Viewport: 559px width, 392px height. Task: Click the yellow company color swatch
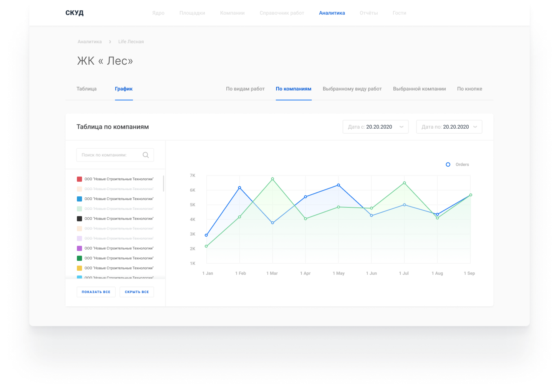pyautogui.click(x=79, y=268)
